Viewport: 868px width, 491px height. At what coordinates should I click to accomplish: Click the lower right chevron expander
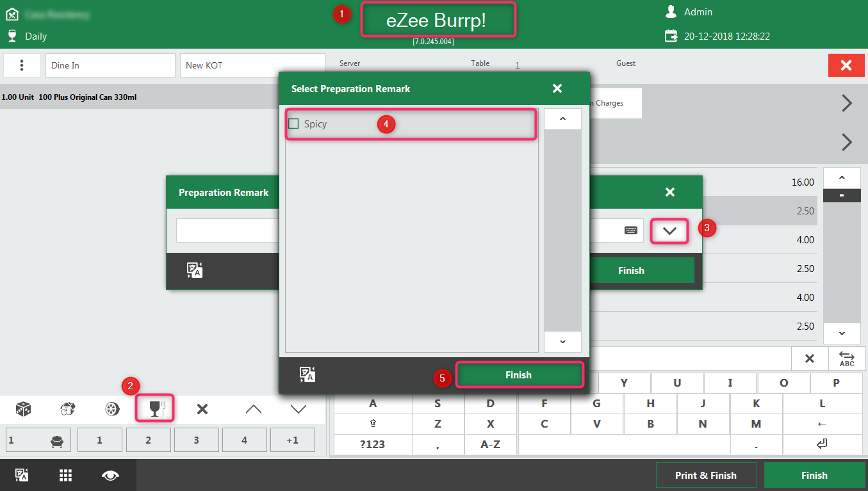tap(847, 141)
